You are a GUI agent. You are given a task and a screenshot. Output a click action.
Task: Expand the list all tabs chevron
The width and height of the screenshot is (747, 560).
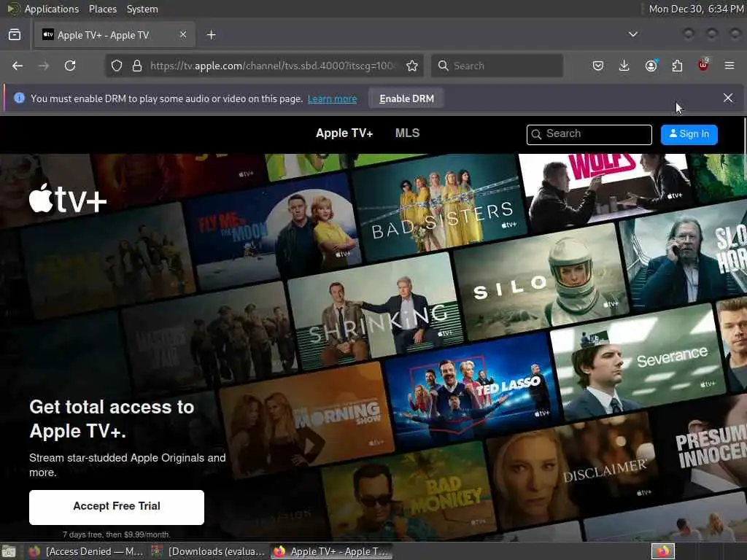pyautogui.click(x=633, y=34)
